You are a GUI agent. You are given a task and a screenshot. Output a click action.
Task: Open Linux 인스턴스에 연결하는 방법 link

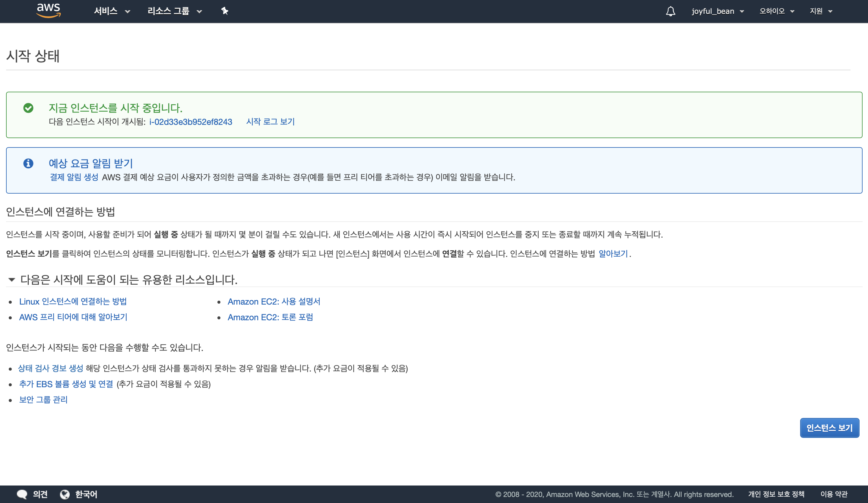73,301
